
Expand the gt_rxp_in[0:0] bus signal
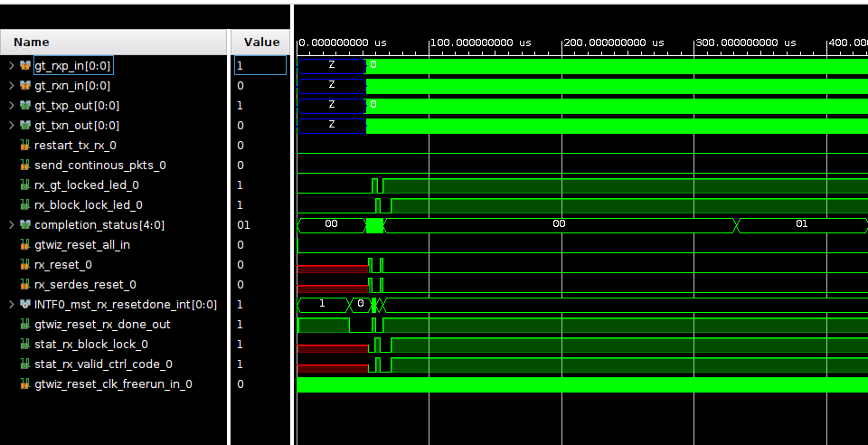coord(12,66)
